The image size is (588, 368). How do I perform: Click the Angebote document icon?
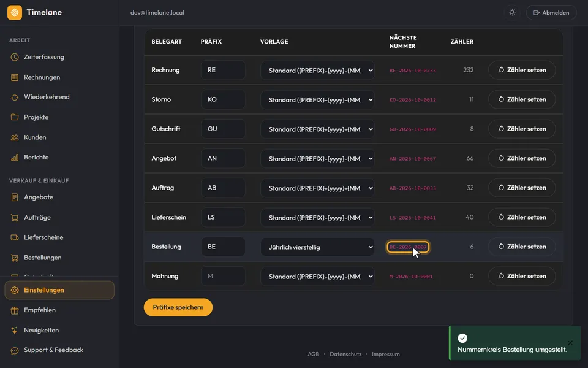click(15, 197)
